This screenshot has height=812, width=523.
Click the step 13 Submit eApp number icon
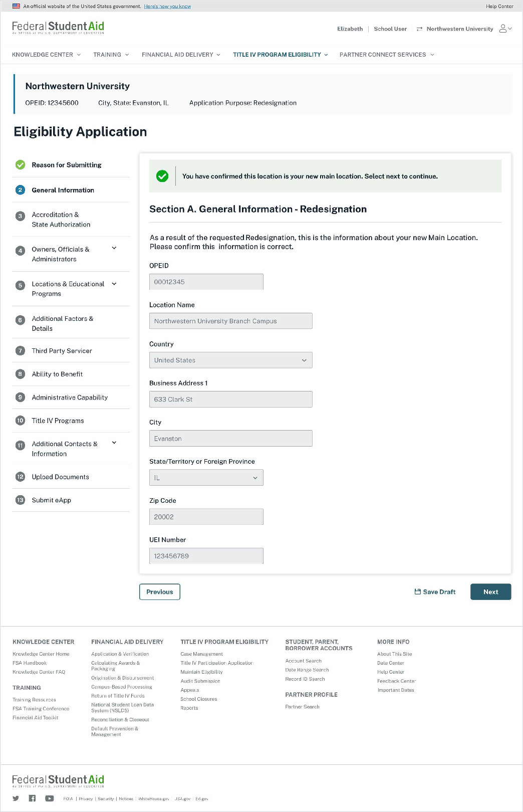(x=20, y=500)
